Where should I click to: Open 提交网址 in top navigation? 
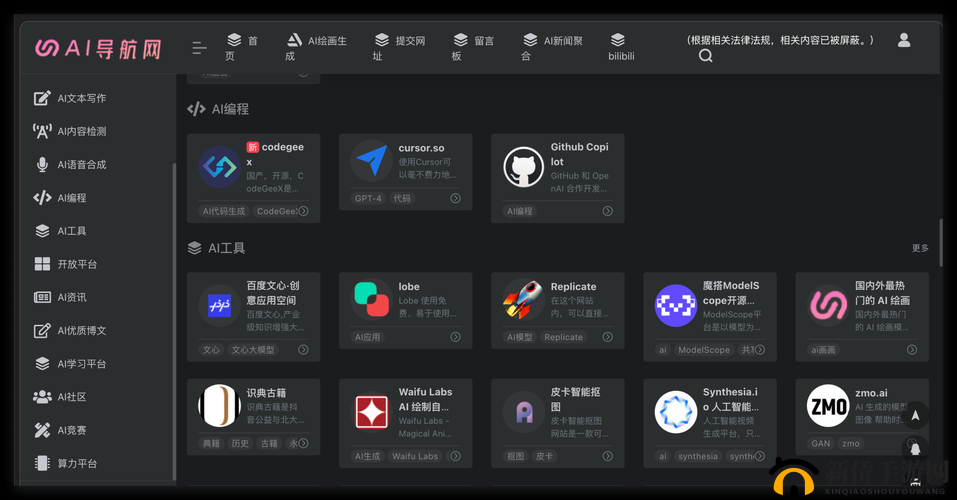399,48
